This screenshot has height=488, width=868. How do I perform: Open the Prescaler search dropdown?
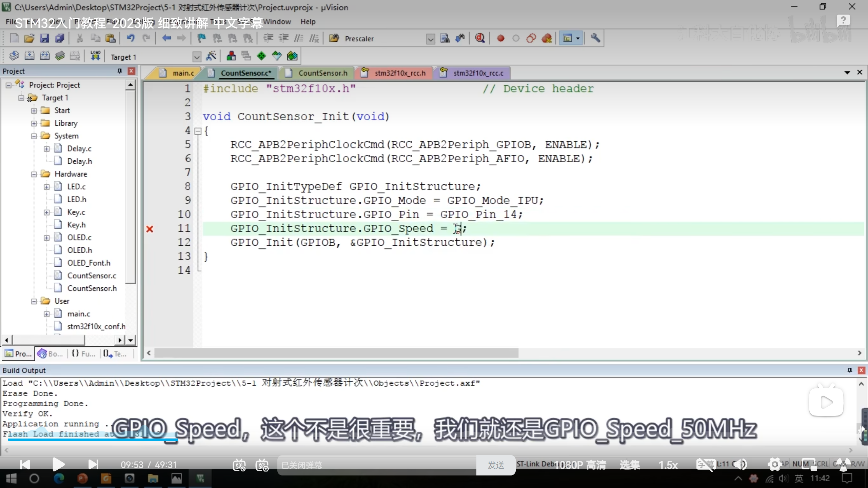pyautogui.click(x=430, y=39)
